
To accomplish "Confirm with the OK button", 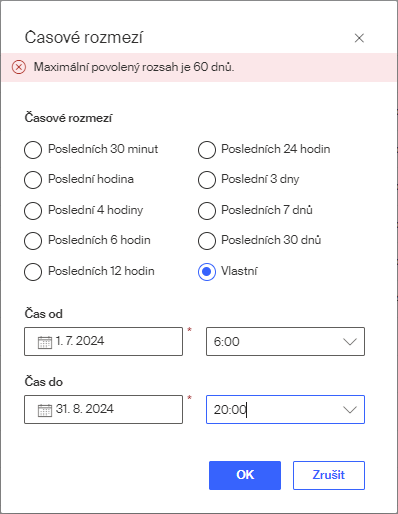I will coord(245,475).
